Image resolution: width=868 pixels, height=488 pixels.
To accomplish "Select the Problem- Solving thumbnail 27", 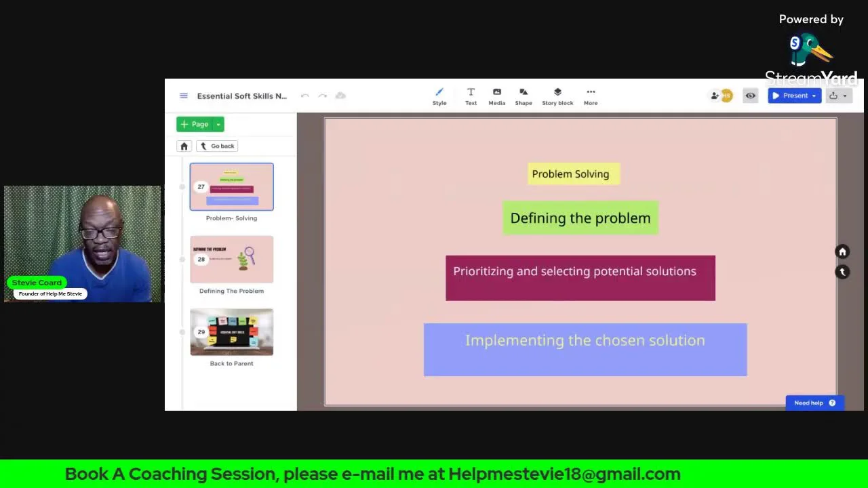I will (x=232, y=186).
